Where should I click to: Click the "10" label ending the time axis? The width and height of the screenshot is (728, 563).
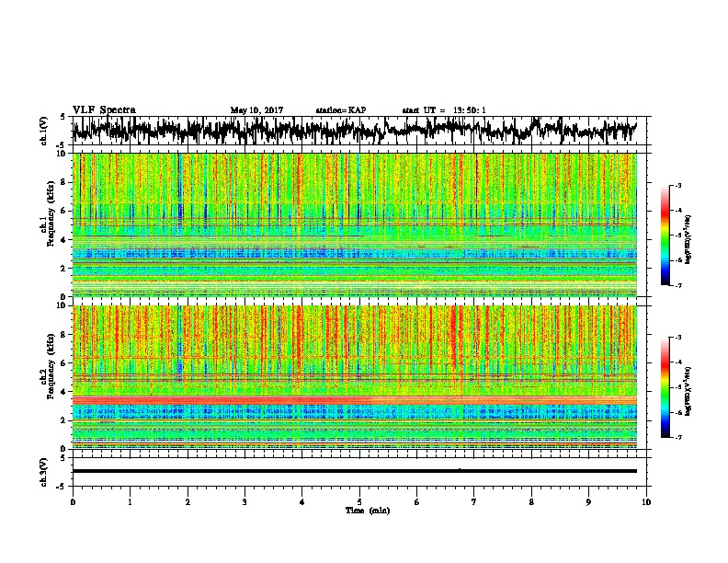pyautogui.click(x=646, y=502)
